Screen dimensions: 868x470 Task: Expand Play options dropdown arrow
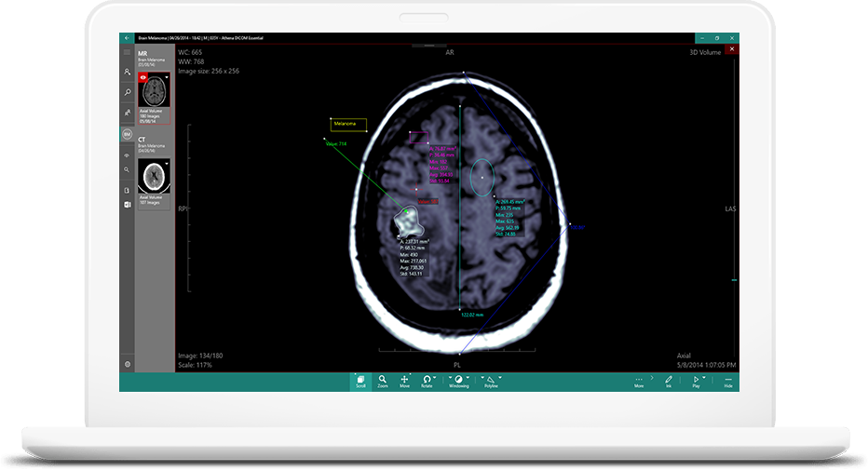[704, 378]
